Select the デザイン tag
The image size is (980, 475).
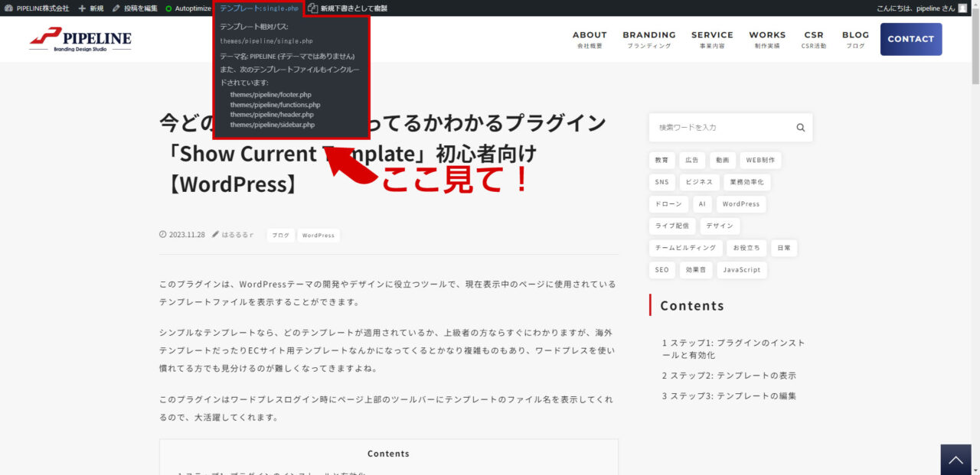[x=720, y=226]
